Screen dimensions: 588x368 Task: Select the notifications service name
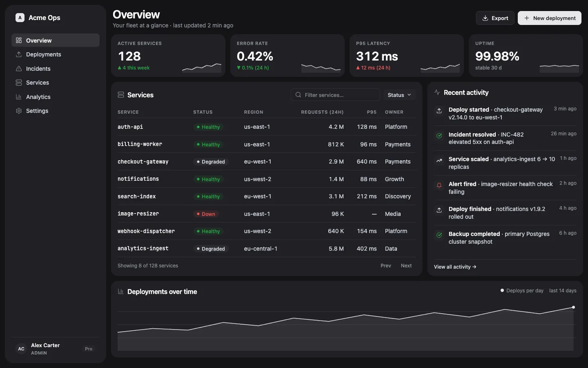pos(138,179)
